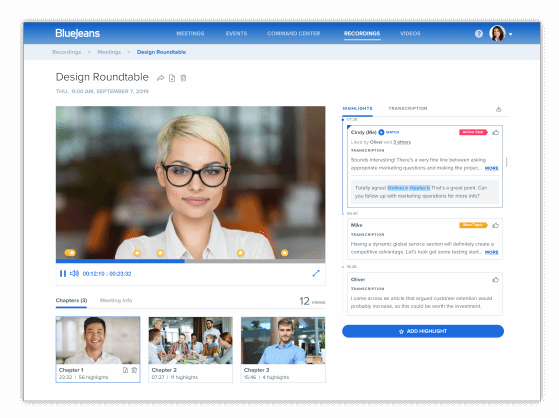Click the Add Highlight button

(423, 331)
